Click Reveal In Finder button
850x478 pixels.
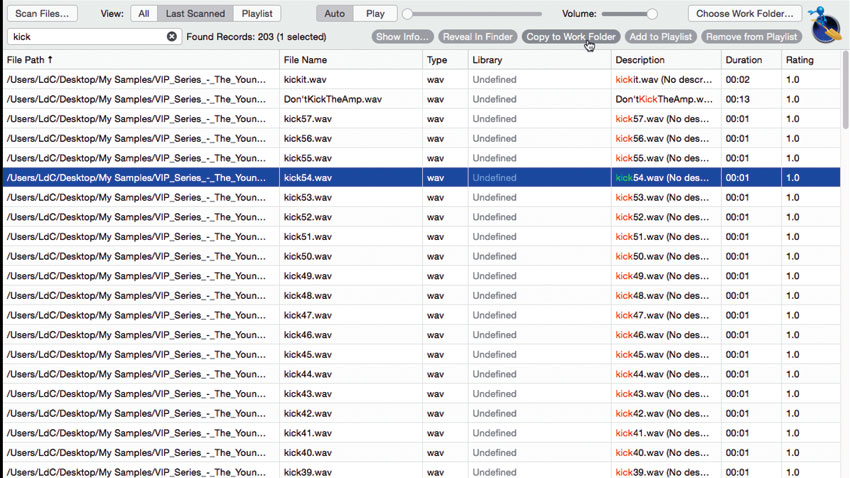(x=478, y=36)
